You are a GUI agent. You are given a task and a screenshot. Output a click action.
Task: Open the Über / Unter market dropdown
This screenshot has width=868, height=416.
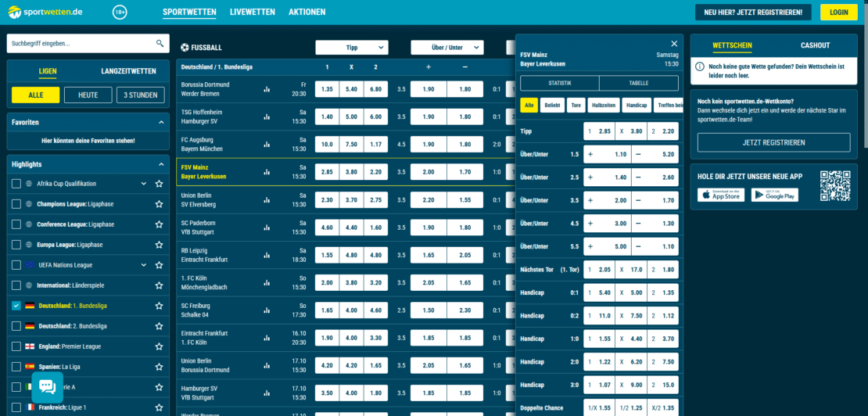pos(447,48)
